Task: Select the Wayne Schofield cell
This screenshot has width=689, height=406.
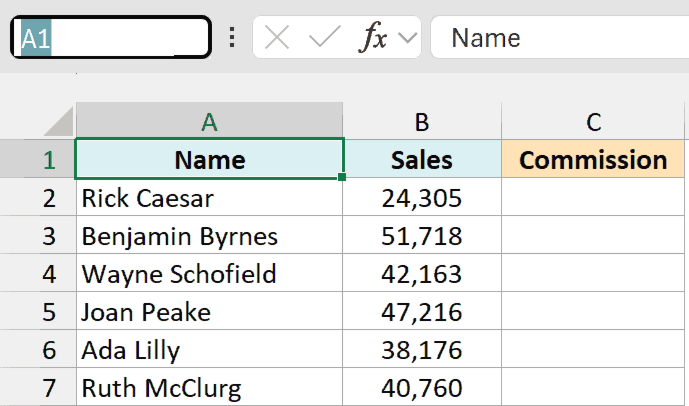Action: pos(209,273)
